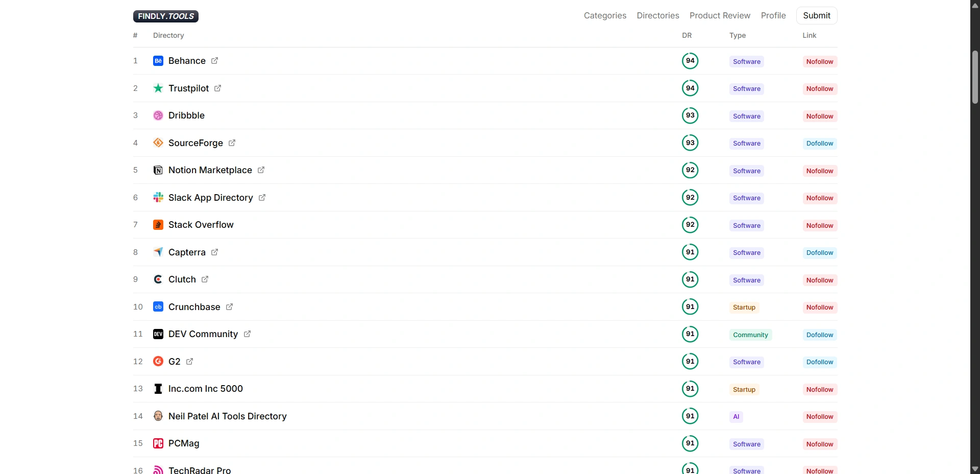This screenshot has height=474, width=980.
Task: Click the Neil Patel avatar icon
Action: tap(158, 416)
